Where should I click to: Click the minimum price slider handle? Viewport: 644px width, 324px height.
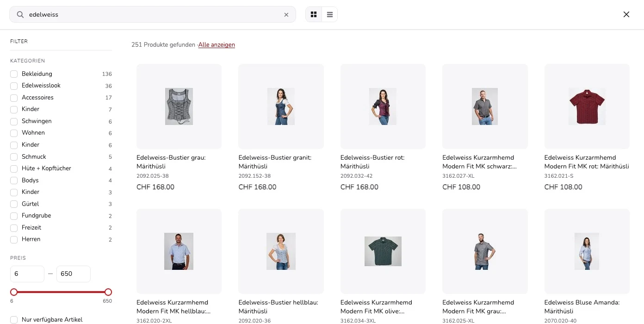coord(14,292)
